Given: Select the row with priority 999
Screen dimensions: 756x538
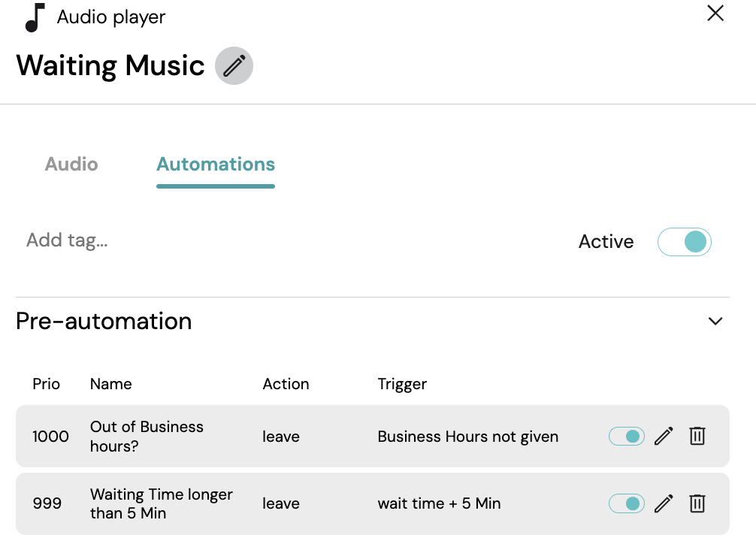Looking at the screenshot, I should [x=372, y=503].
